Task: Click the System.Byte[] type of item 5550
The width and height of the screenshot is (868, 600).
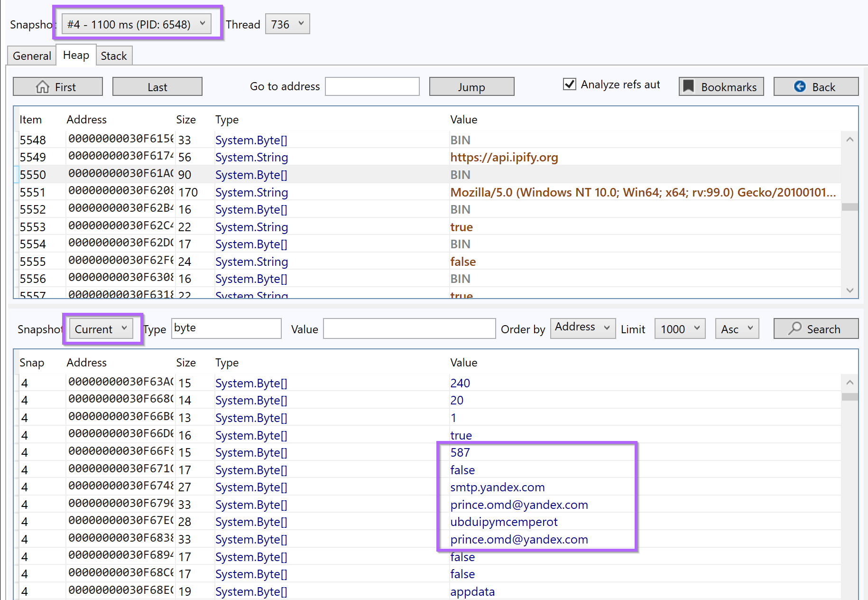Action: (x=251, y=175)
